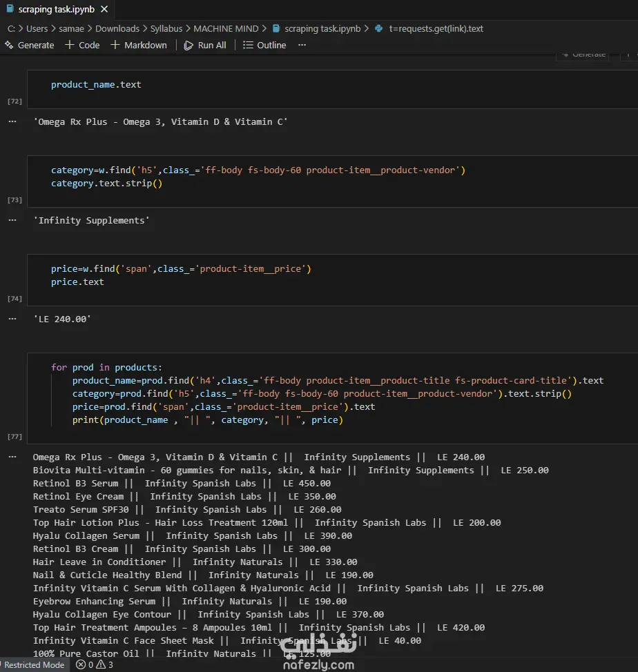Click the category.text.strip() code line
638x672 pixels.
[107, 184]
